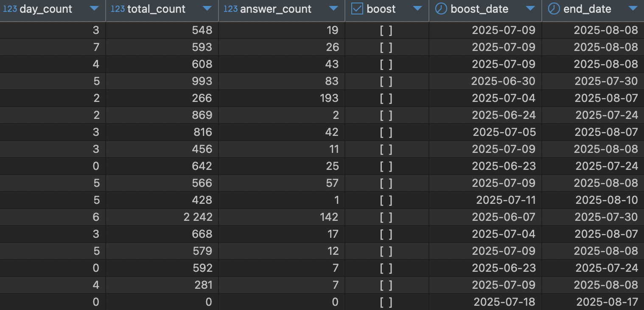
Task: Select the end_date header label text
Action: [587, 9]
